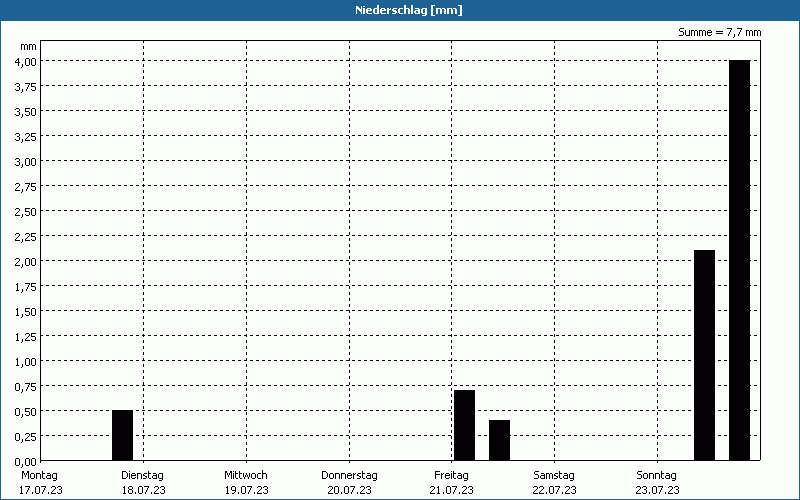Viewport: 800px width, 500px height.
Task: Click the 1,00 y-axis value
Action: click(x=26, y=362)
